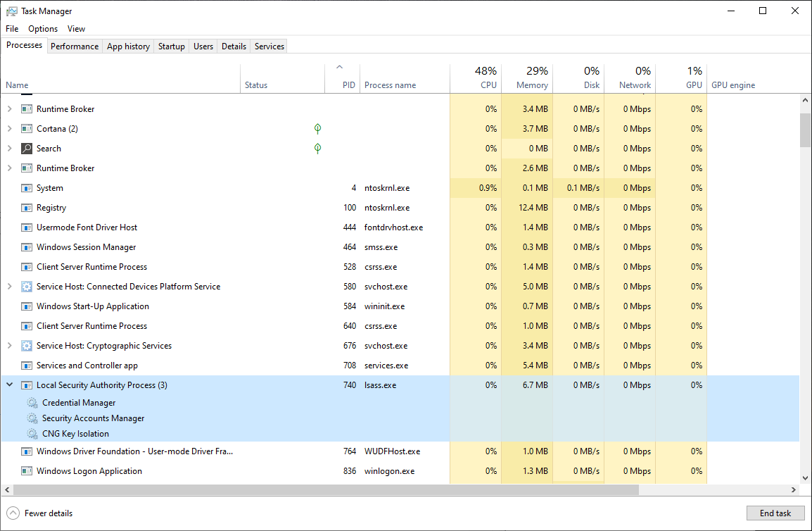The height and width of the screenshot is (531, 812).
Task: Open the Users tab
Action: (203, 46)
